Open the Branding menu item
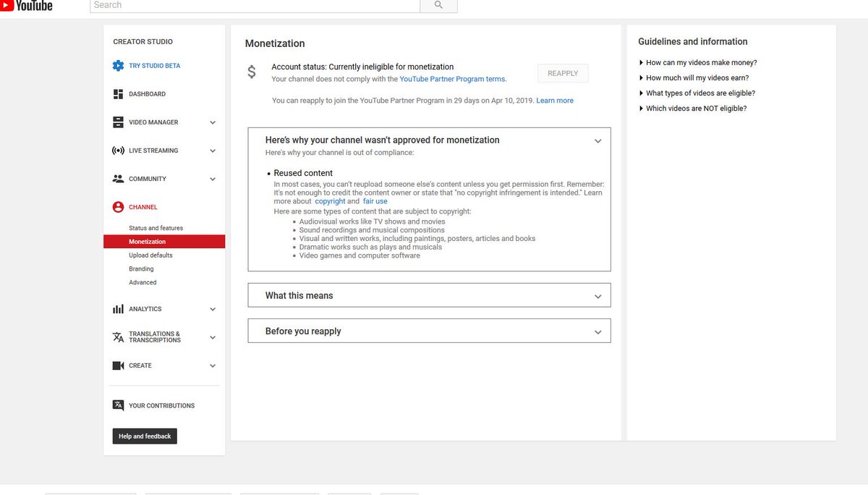The image size is (868, 495). pos(141,269)
